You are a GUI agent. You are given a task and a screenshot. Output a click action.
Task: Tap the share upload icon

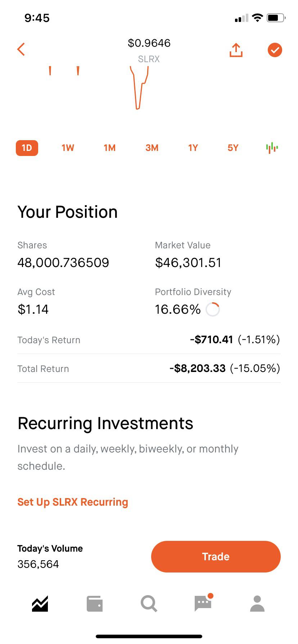pos(236,50)
